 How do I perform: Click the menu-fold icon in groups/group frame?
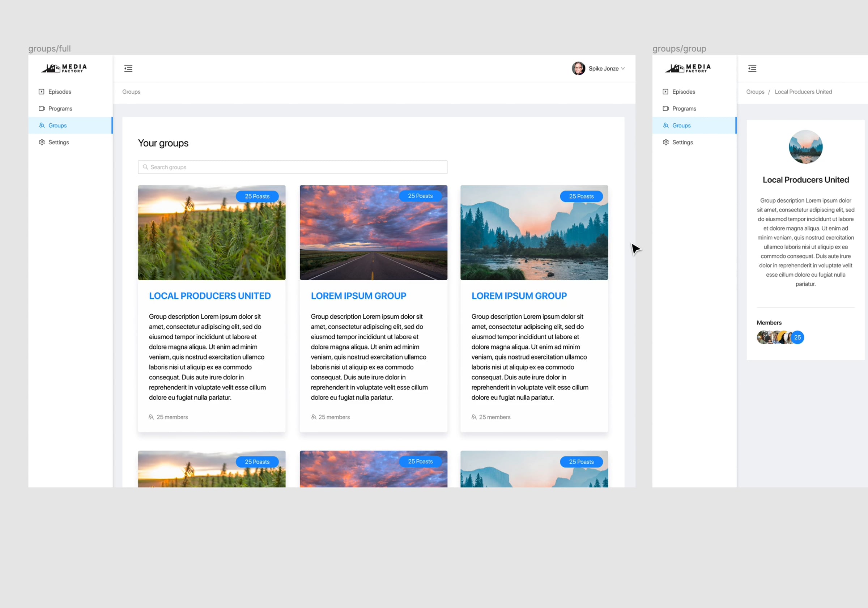pos(752,68)
